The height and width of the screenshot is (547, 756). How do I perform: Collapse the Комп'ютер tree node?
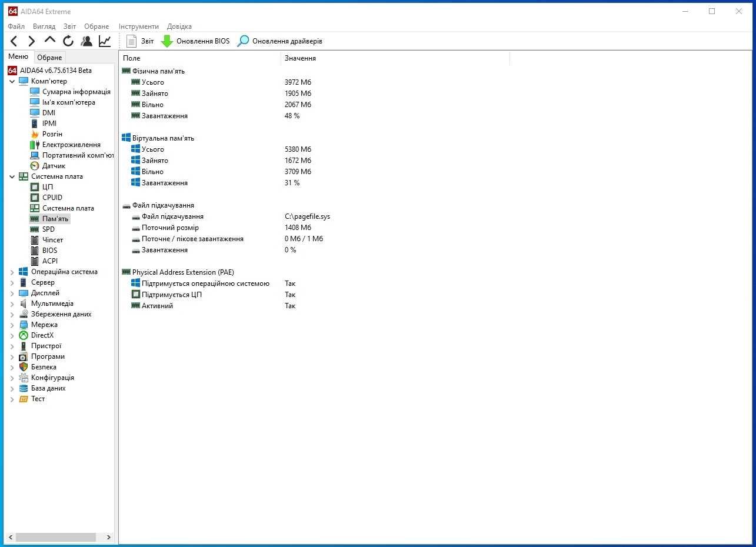click(12, 81)
